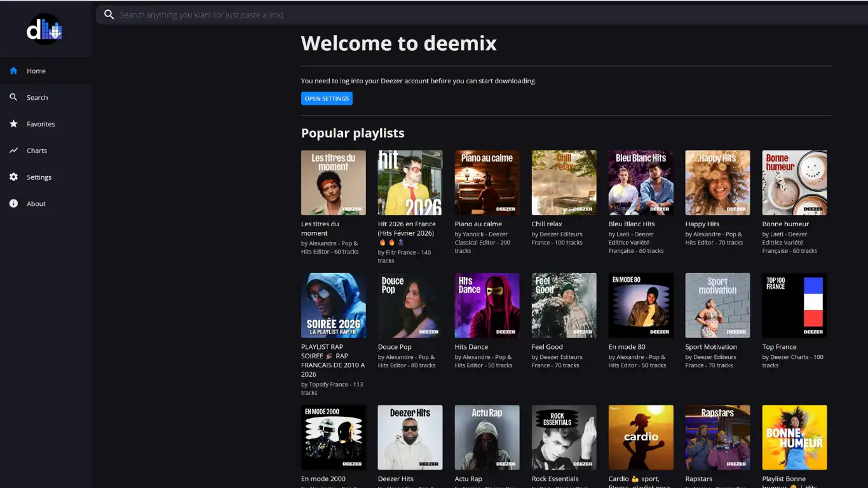
Task: Select the Top France playlist cover
Action: point(794,305)
